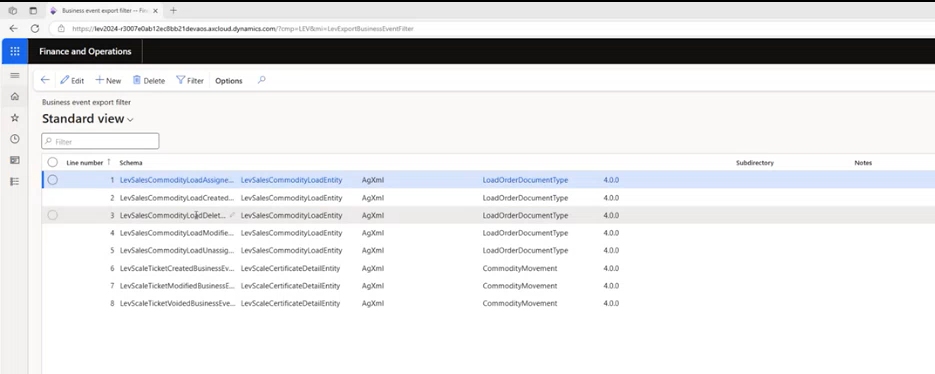The image size is (935, 374).
Task: Reload the page in browser
Action: pyautogui.click(x=35, y=28)
